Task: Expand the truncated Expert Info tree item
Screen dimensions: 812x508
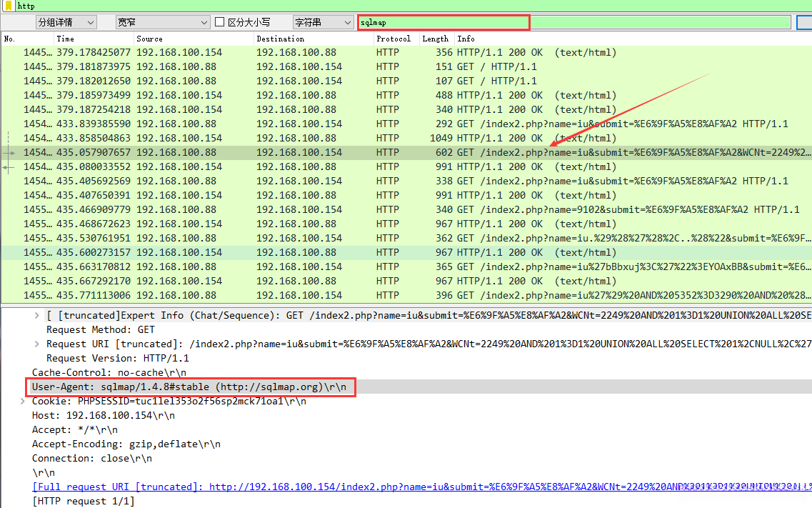Action: click(36, 315)
